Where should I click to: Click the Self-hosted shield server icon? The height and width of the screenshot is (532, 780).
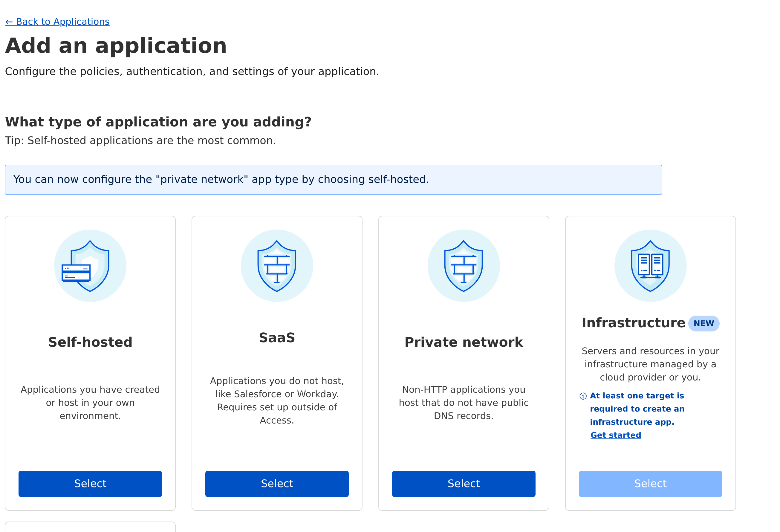click(x=90, y=266)
